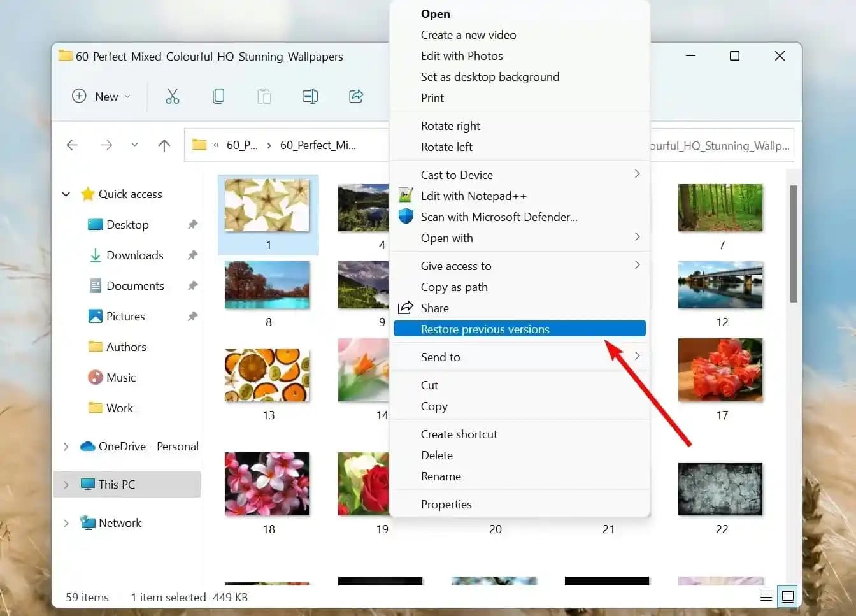Click the Share icon in toolbar
Viewport: 856px width, 616px height.
(x=356, y=96)
